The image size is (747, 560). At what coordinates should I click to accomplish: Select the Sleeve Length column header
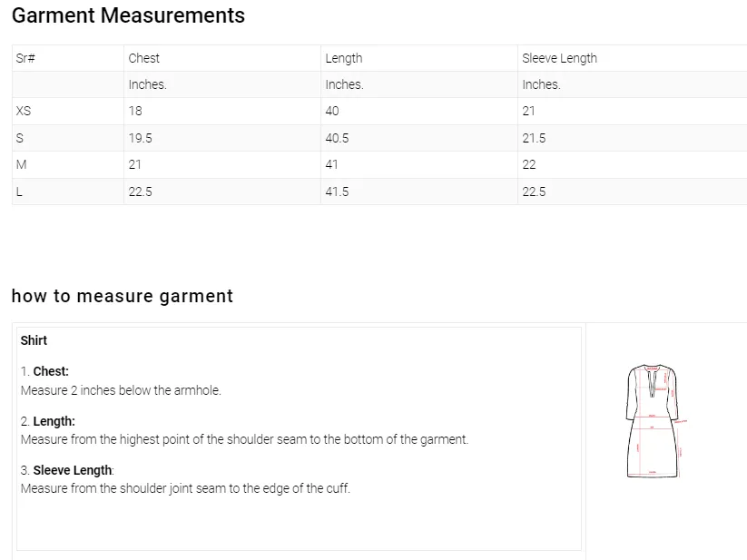pos(559,58)
